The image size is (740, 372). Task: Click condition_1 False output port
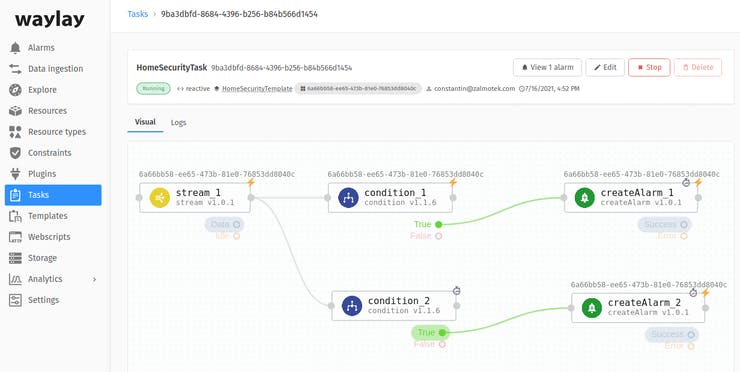[x=438, y=236]
